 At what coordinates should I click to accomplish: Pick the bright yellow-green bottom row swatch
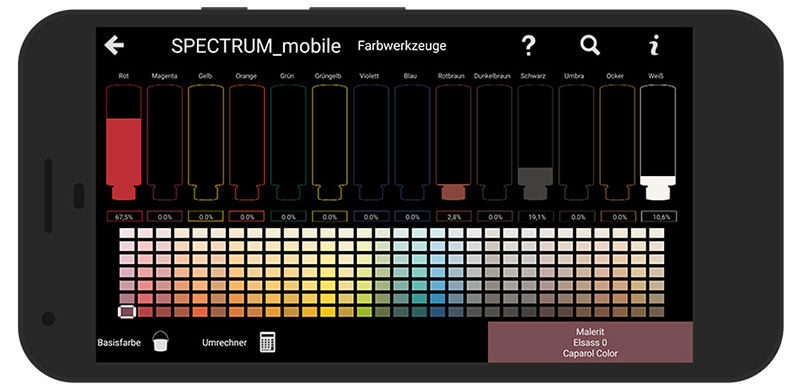(x=364, y=311)
